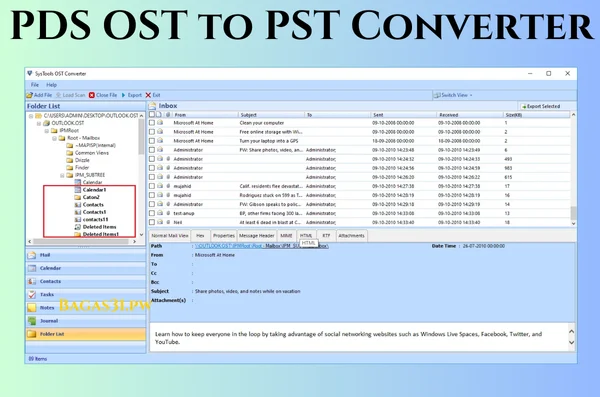Tick checkbox for 'Rodriguez stuck on 599' email
Image resolution: width=600 pixels, height=397 pixels.
click(x=152, y=195)
